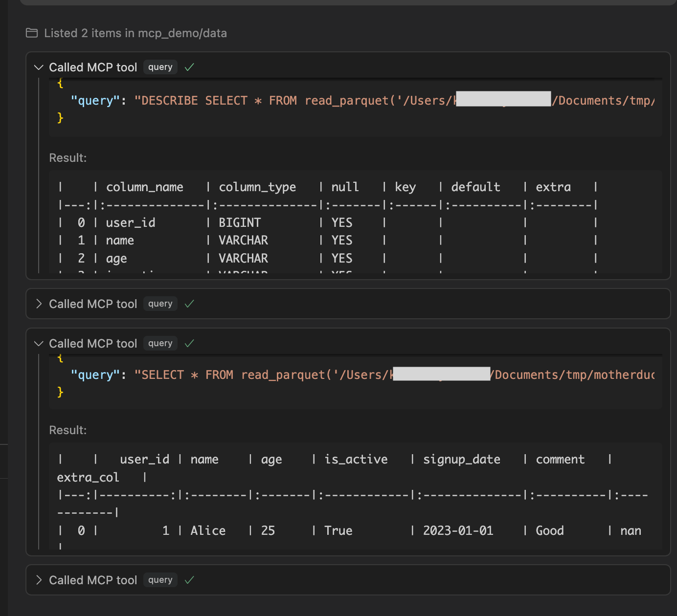Image resolution: width=677 pixels, height=616 pixels.
Task: Click the BIGINT type cell
Action: pyautogui.click(x=240, y=223)
